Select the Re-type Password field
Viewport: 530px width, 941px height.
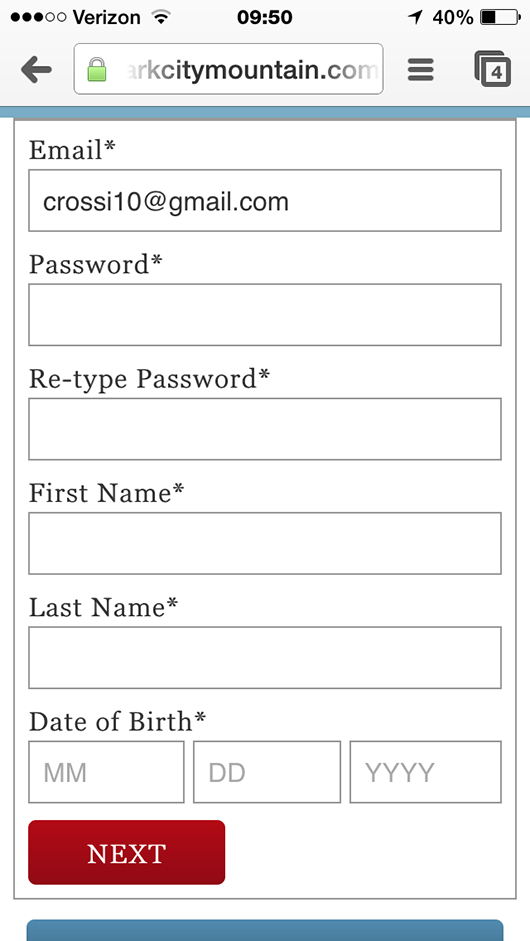pos(265,429)
